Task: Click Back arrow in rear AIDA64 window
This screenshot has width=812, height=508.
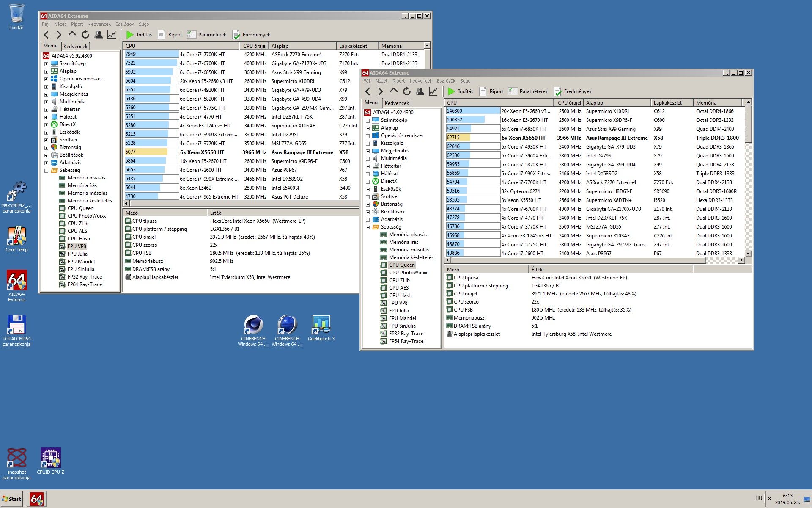Action: pos(46,35)
